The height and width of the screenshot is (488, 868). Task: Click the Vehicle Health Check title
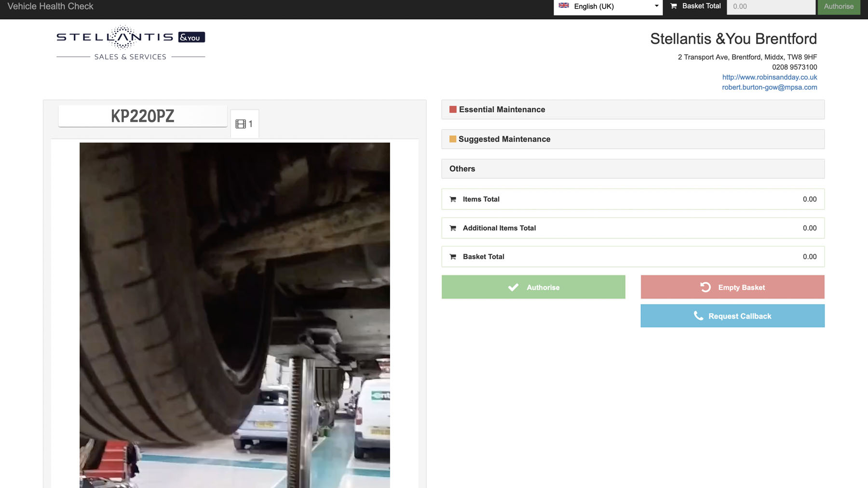pyautogui.click(x=51, y=6)
